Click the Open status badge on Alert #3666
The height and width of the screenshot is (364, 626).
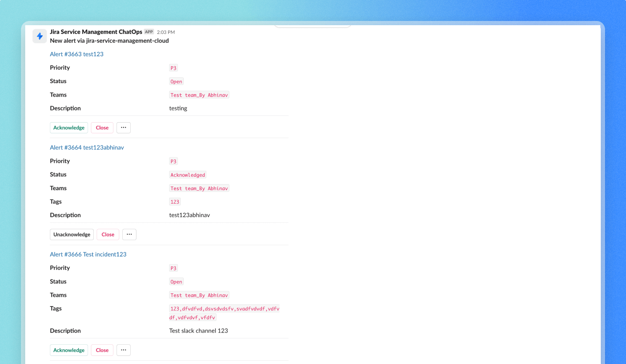176,281
